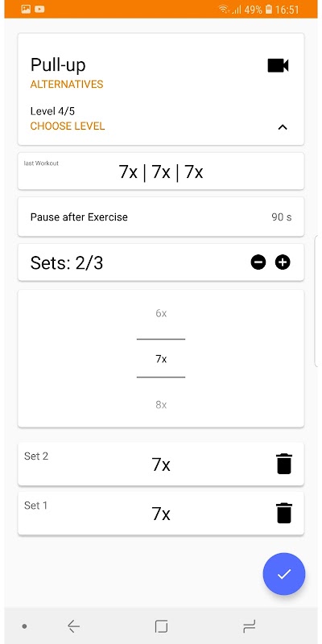Open the Android home square button

pyautogui.click(x=161, y=626)
